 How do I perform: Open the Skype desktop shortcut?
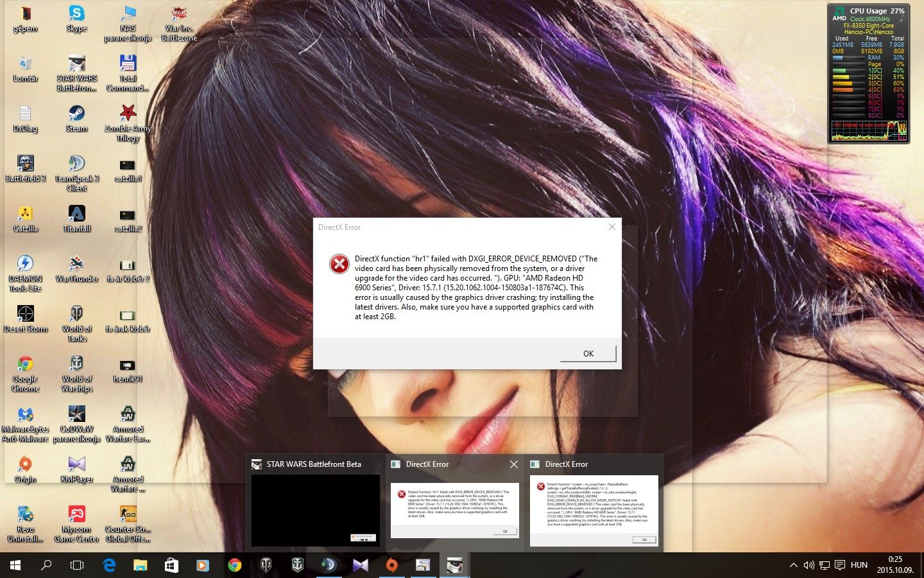point(76,19)
